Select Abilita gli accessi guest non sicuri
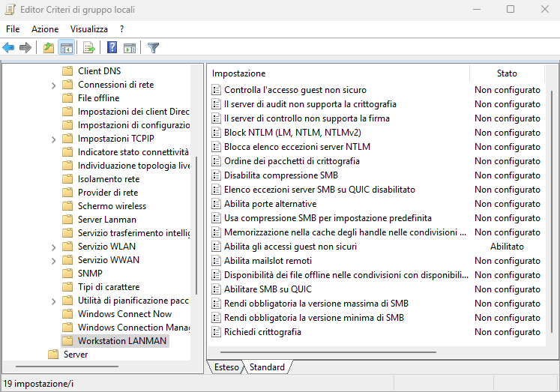The image size is (560, 392). click(x=290, y=247)
